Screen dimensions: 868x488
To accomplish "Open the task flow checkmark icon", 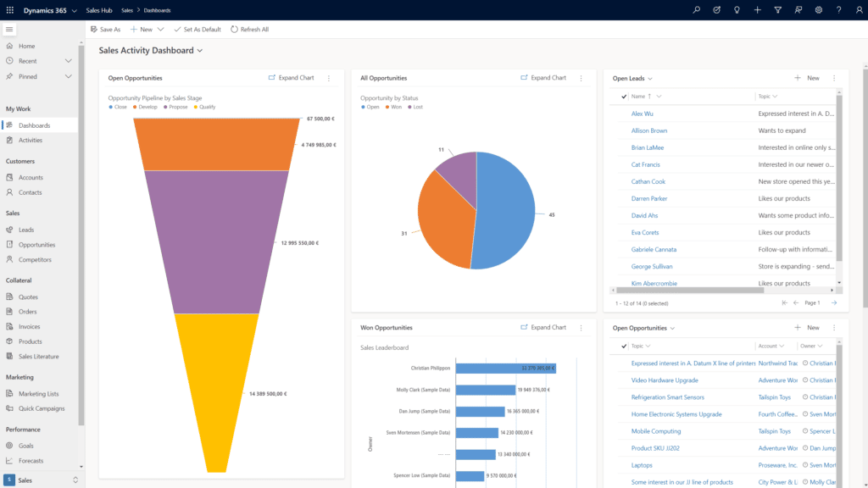I will click(717, 10).
